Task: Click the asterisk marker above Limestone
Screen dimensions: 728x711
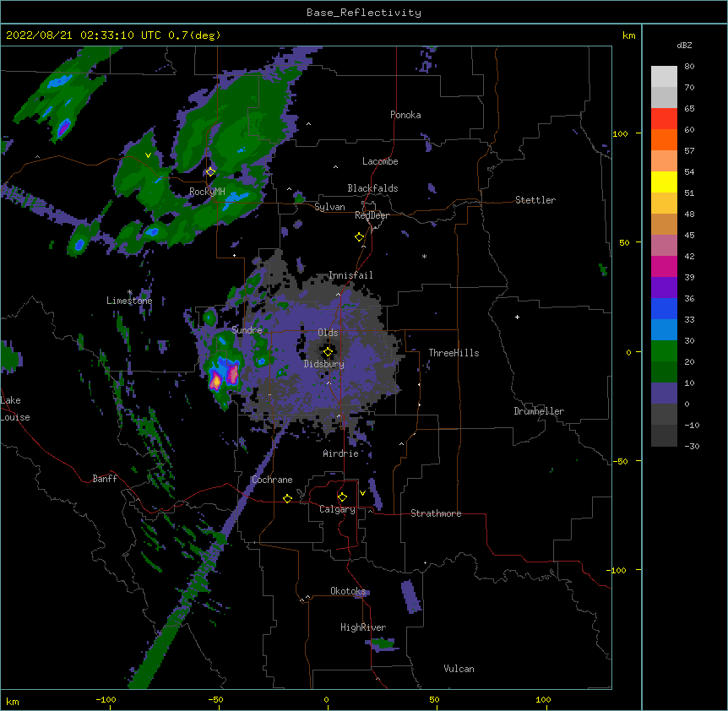Action: click(130, 292)
